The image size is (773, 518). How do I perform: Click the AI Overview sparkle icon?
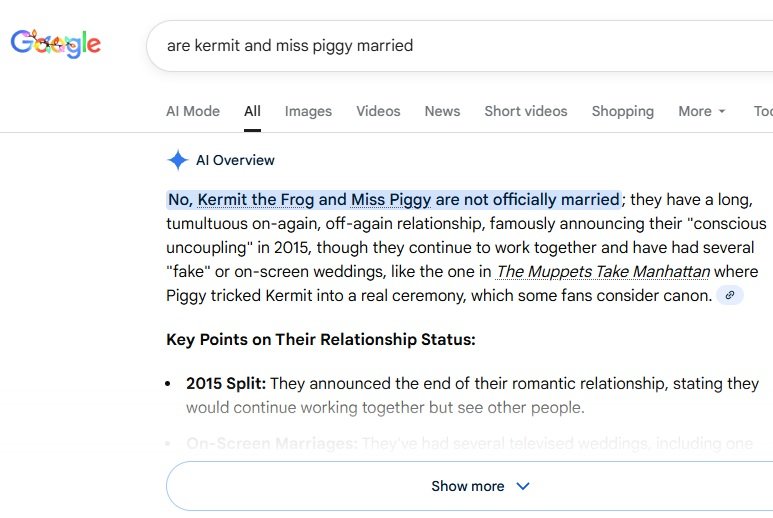pos(178,160)
